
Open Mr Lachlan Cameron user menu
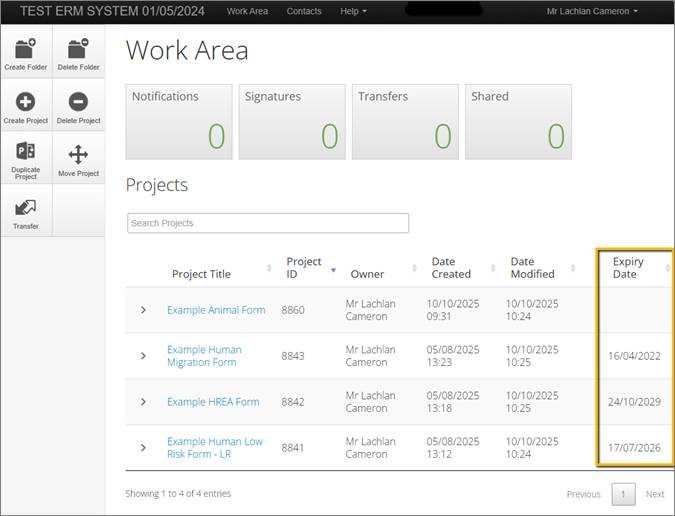click(592, 11)
